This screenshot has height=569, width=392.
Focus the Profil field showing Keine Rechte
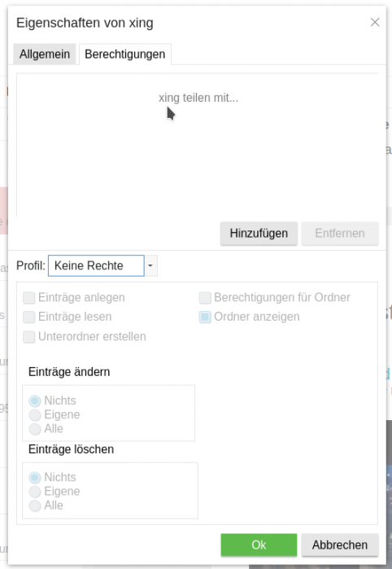click(96, 265)
